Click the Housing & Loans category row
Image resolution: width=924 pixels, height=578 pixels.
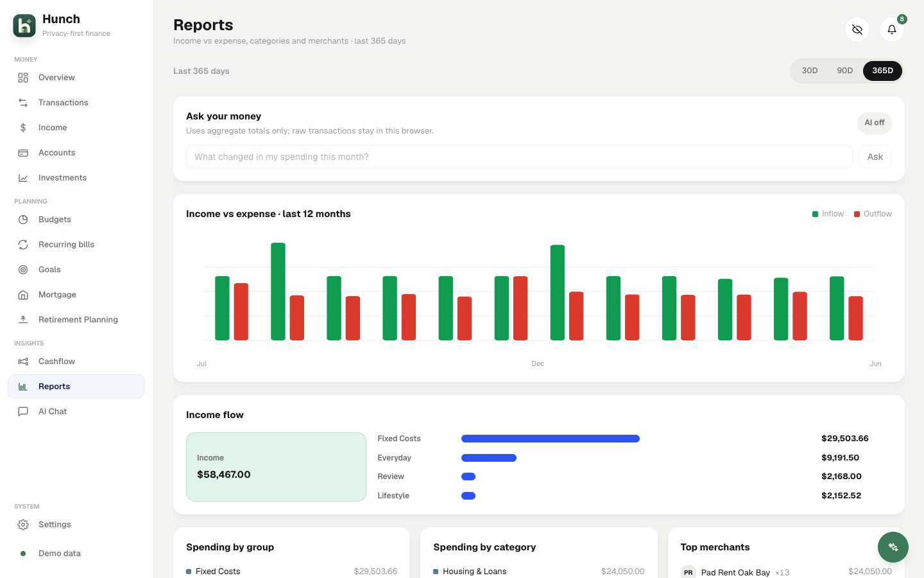(x=539, y=572)
